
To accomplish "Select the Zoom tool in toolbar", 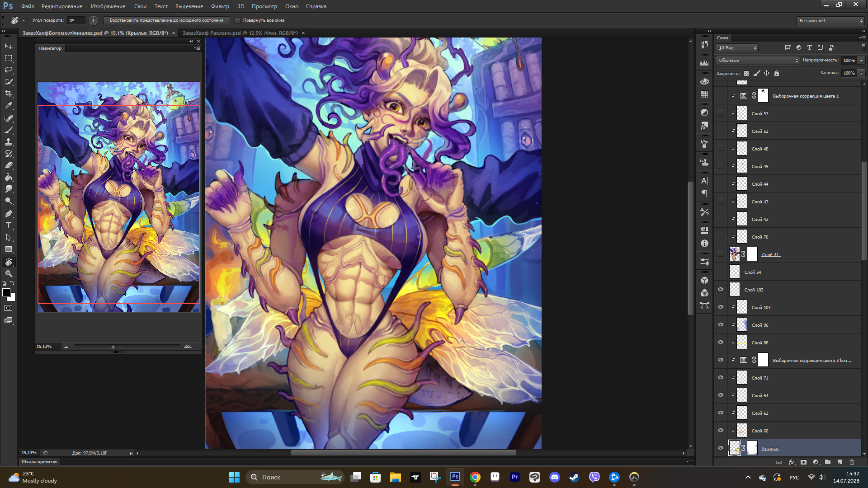I will point(9,274).
